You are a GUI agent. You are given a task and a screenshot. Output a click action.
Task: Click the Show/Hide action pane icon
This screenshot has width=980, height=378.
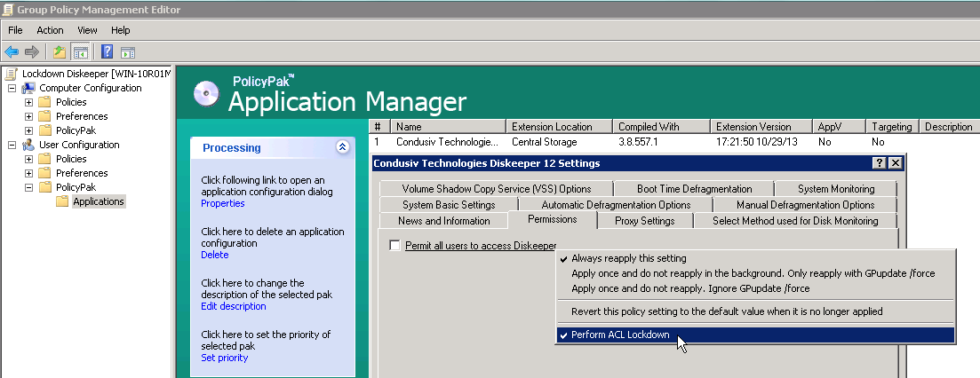tap(128, 52)
